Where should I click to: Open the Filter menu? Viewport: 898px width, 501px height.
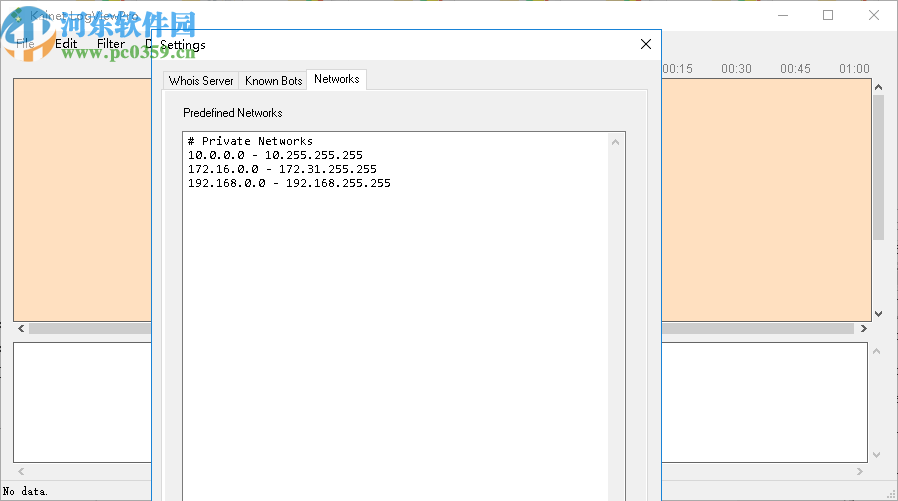(x=111, y=44)
